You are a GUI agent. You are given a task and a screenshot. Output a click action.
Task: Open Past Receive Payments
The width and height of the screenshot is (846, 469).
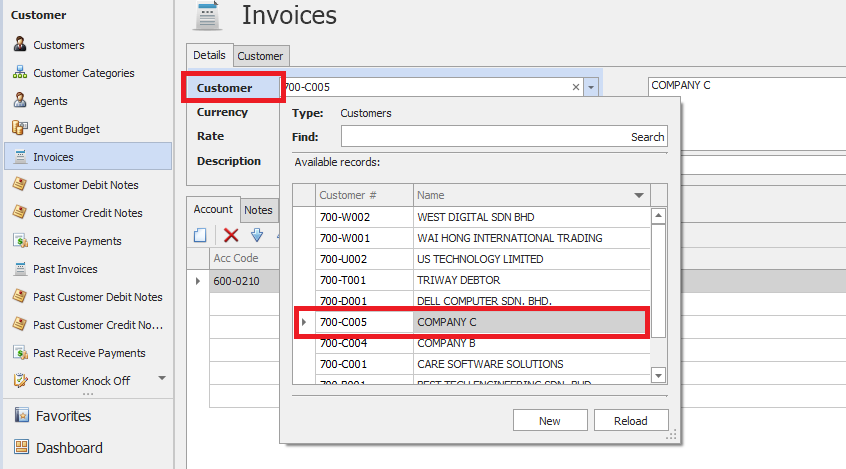tap(89, 354)
